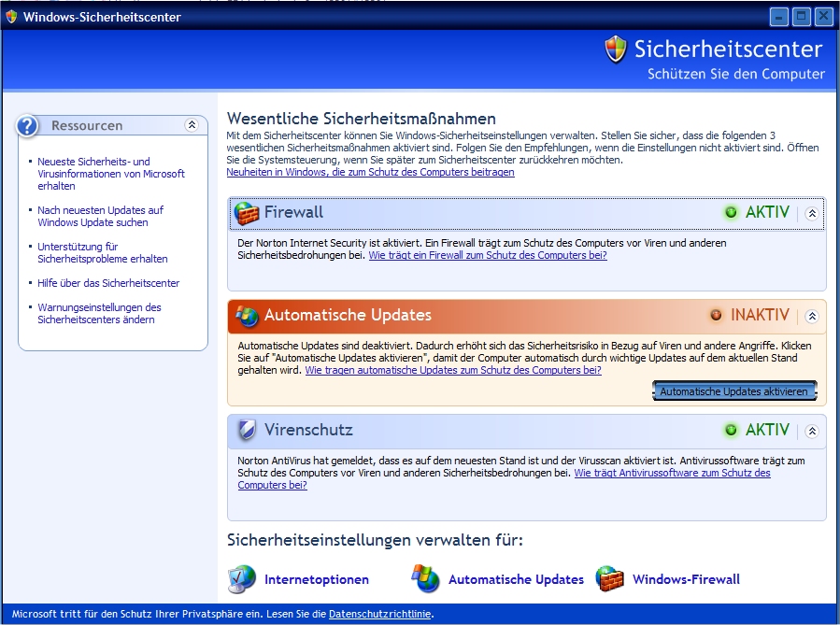Viewport: 840px width, 625px height.
Task: Open Internetoptionen via its globe icon
Action: click(242, 579)
